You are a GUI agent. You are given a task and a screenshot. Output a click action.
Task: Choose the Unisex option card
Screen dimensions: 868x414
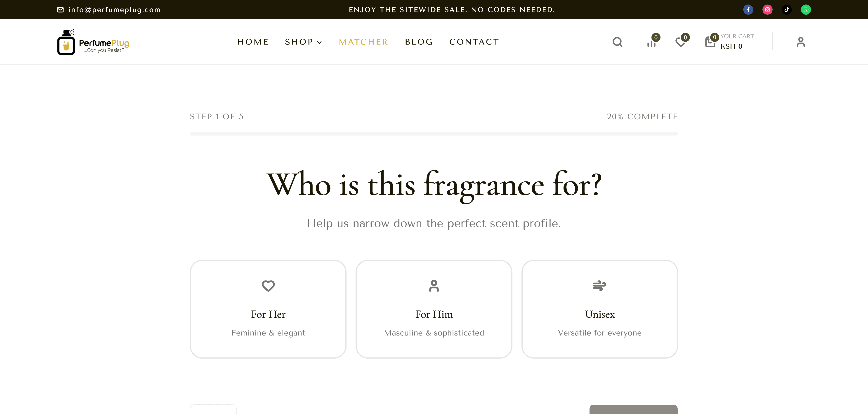coord(599,309)
